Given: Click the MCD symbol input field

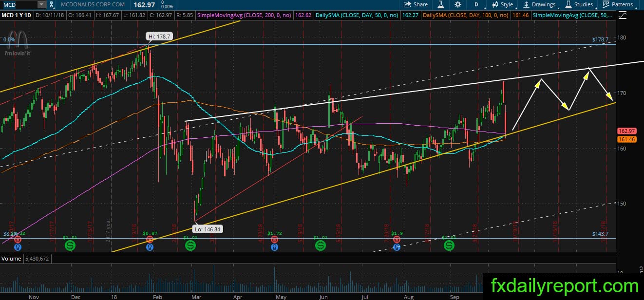Looking at the screenshot, I should (18, 4).
